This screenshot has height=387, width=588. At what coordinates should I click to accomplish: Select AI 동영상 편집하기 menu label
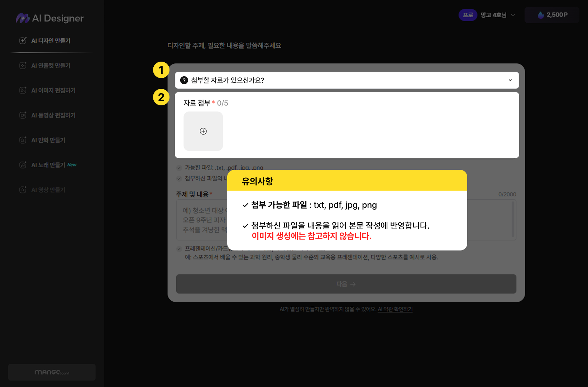tap(53, 115)
